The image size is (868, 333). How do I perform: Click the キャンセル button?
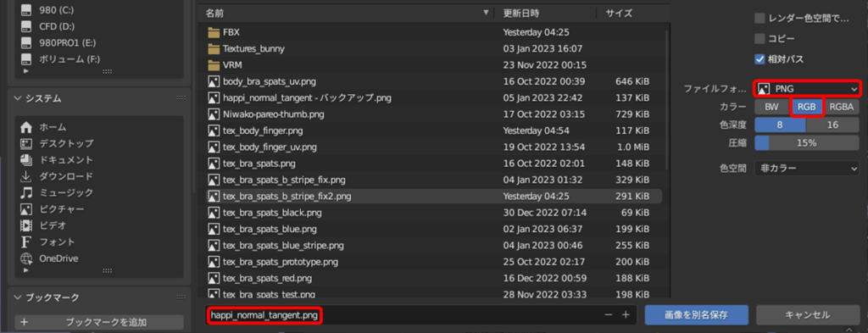808,314
